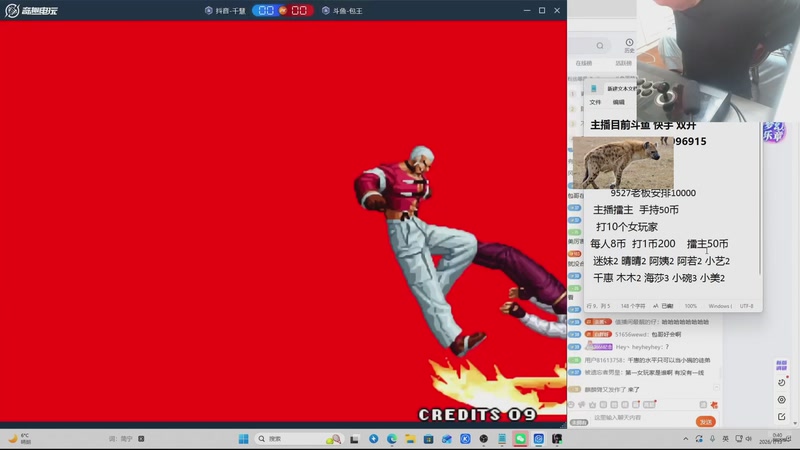Switch to the 活跃榜 tab
800x450 pixels.
coord(623,63)
